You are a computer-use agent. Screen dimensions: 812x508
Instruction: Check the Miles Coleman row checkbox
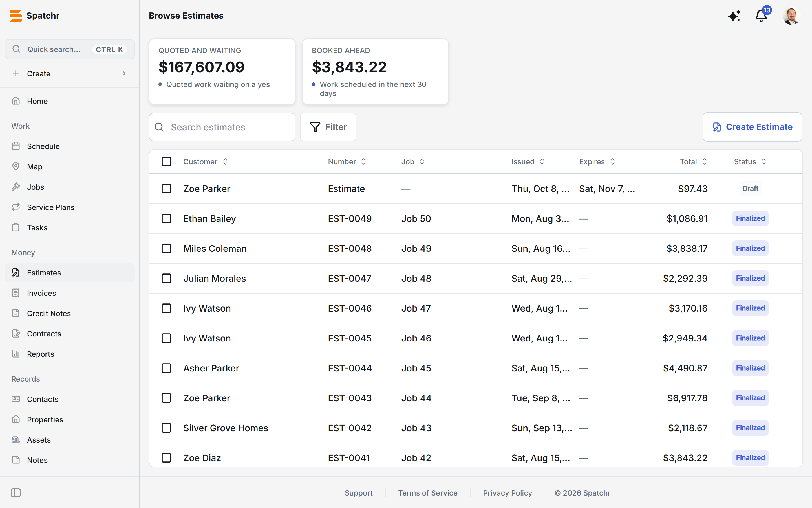166,249
